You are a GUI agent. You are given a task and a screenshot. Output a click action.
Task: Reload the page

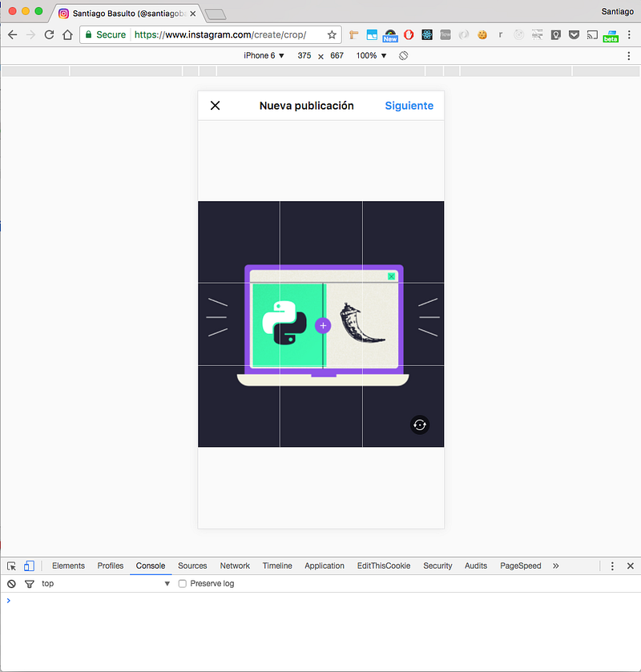click(x=49, y=35)
